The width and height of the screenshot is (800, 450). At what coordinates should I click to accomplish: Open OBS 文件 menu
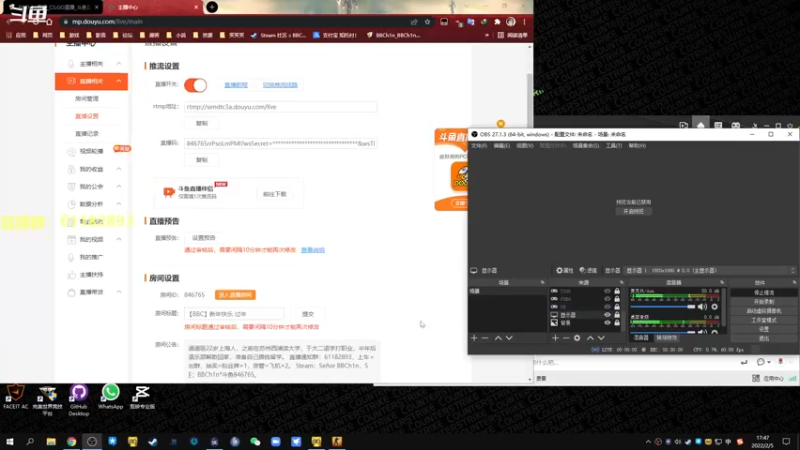479,146
